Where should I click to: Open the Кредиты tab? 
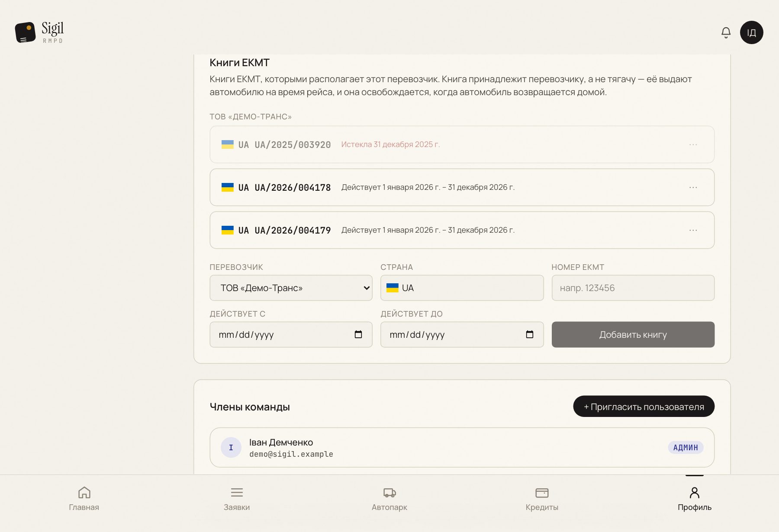click(542, 499)
